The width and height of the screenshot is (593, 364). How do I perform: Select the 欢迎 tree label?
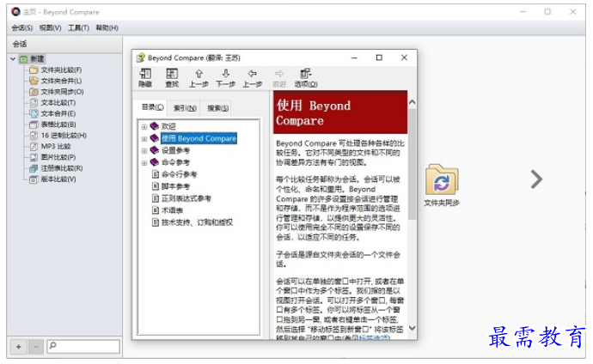click(x=168, y=126)
